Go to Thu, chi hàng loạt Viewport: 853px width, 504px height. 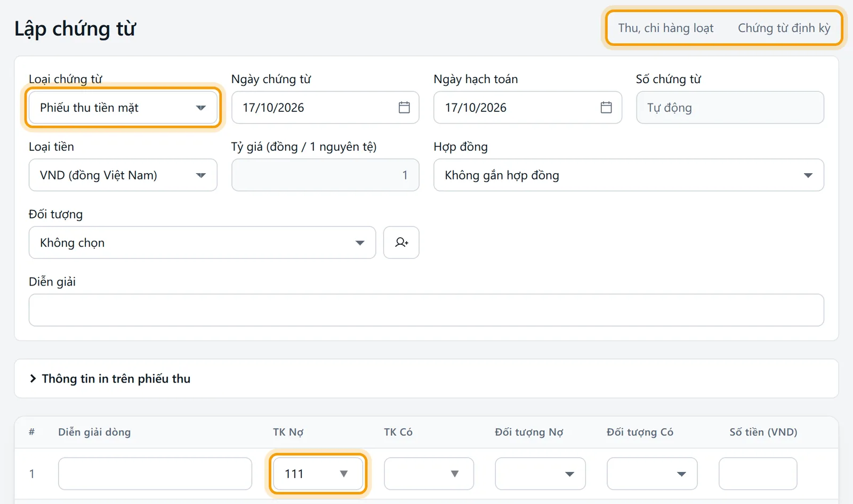(x=665, y=28)
